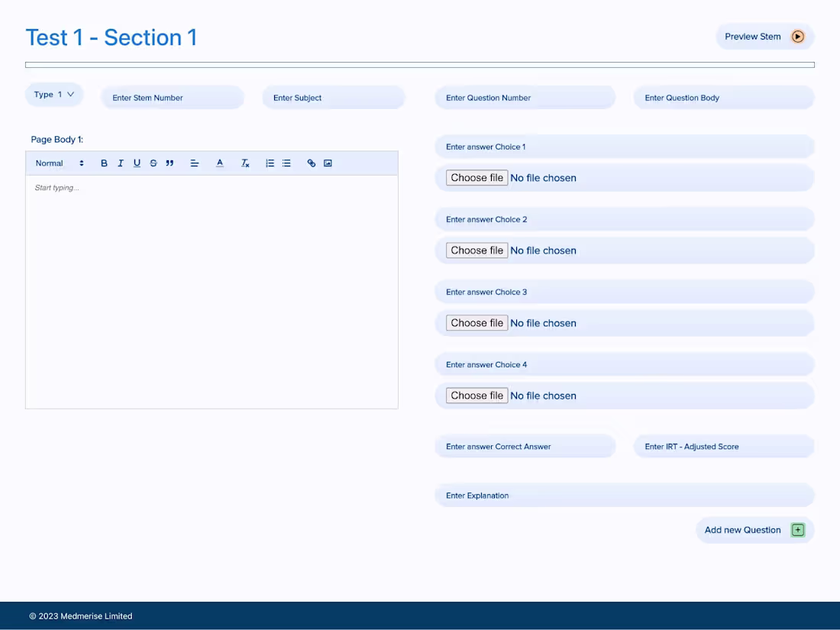Click the Enter Subject field

pos(334,97)
